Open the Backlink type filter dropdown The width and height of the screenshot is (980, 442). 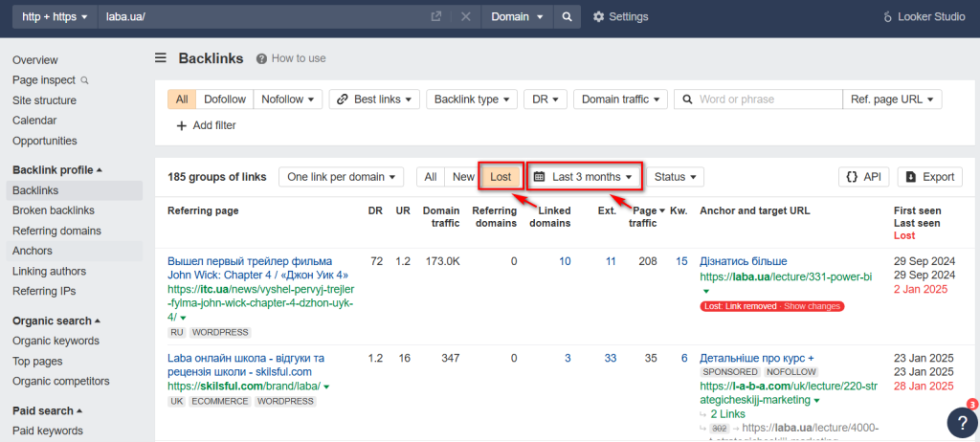click(x=472, y=99)
